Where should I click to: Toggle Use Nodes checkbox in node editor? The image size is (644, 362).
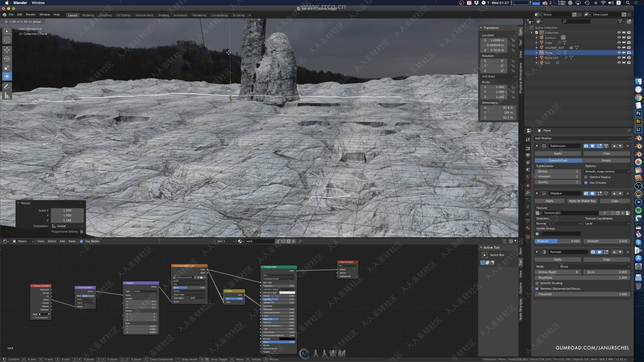coord(81,241)
